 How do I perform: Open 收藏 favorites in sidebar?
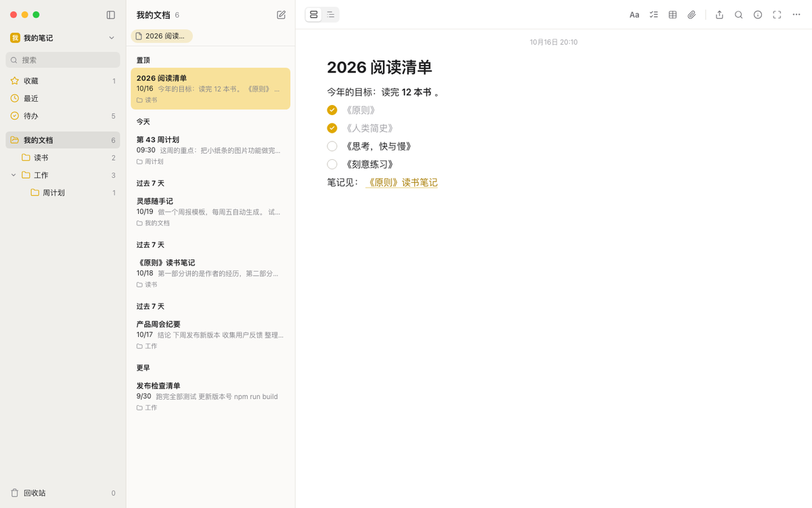tap(63, 81)
